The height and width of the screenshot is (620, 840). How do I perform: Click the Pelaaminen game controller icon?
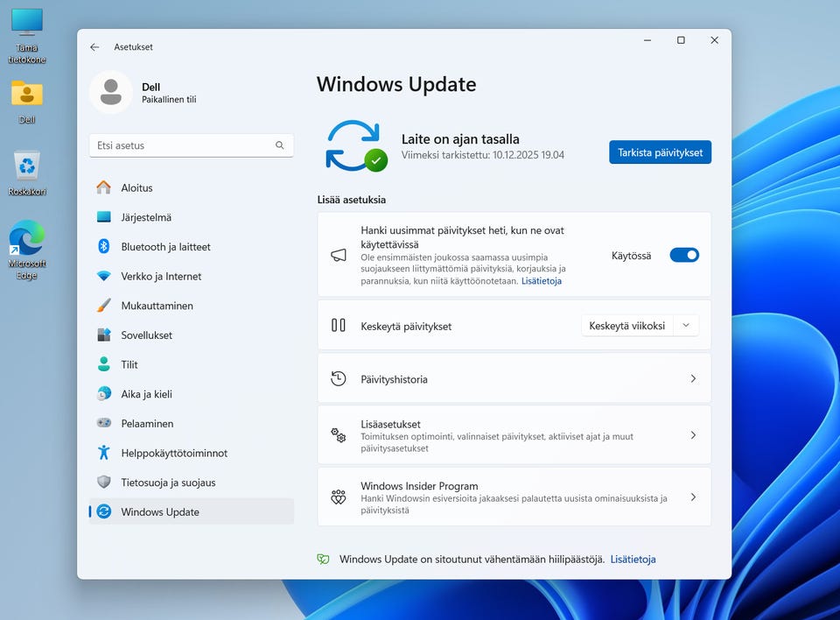pyautogui.click(x=104, y=423)
